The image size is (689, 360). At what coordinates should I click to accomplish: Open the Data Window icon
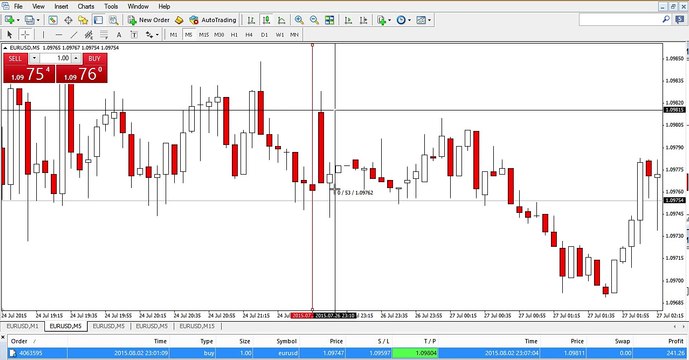68,20
